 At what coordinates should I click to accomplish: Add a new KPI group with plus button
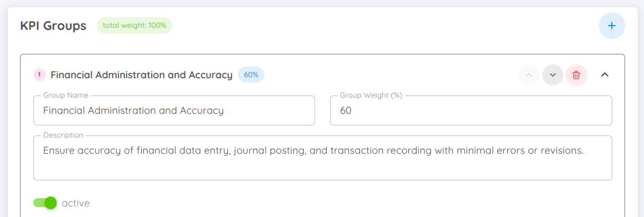(x=612, y=26)
